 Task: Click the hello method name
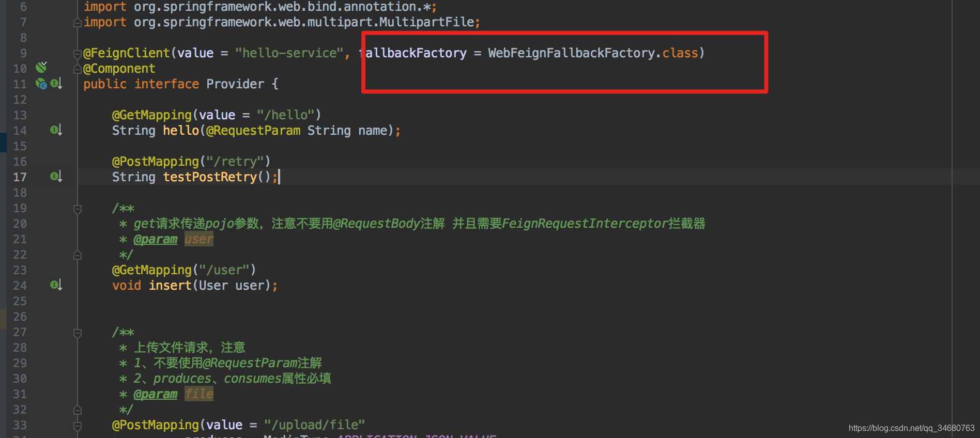(x=181, y=131)
